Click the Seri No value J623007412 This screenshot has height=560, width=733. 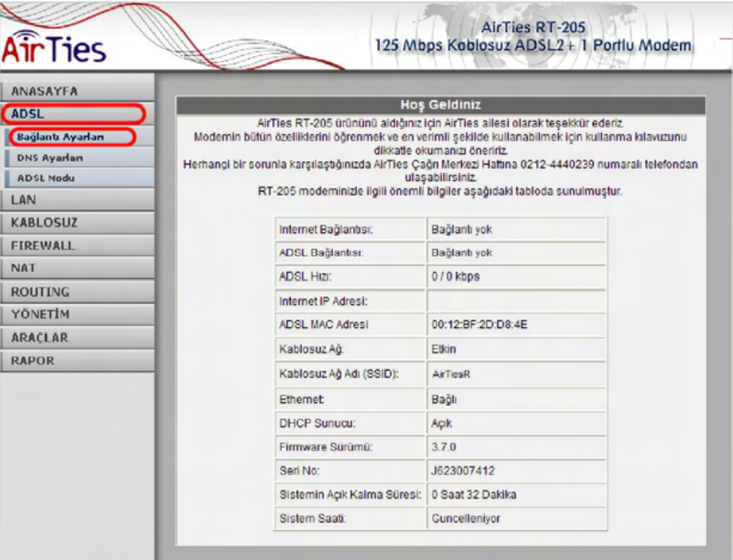click(x=463, y=470)
